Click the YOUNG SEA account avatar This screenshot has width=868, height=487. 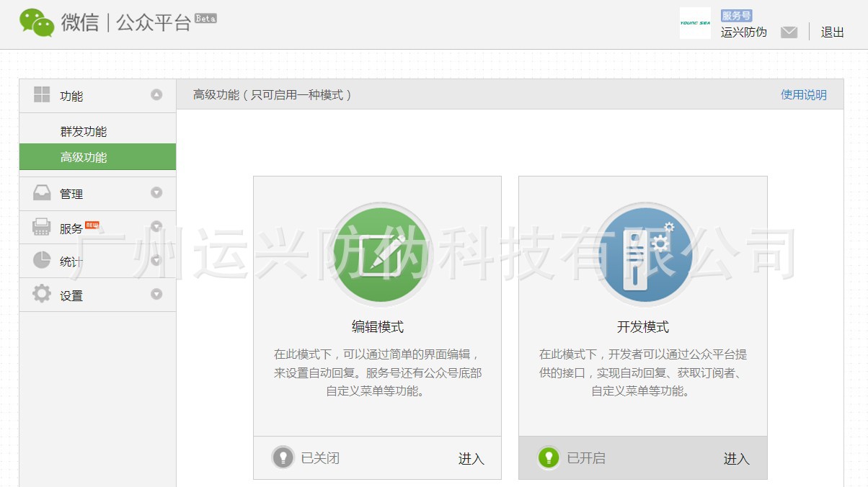tap(694, 23)
